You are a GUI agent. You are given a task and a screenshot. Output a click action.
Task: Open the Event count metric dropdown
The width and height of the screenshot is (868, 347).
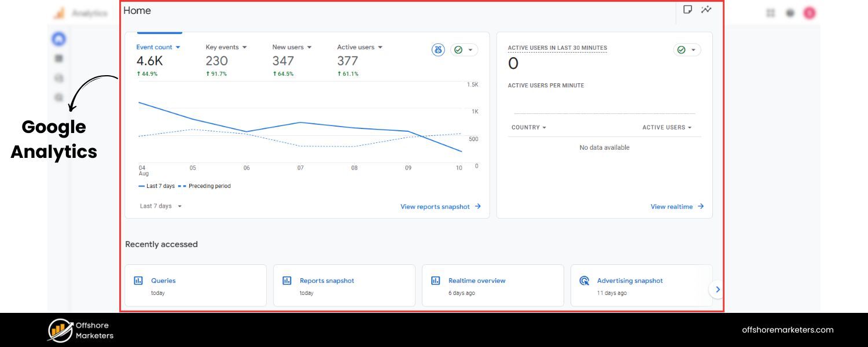tap(157, 47)
